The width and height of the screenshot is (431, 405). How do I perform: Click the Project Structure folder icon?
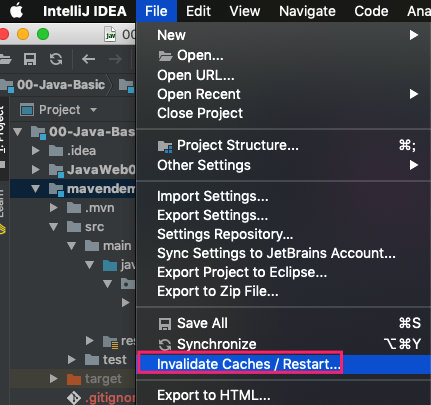165,146
